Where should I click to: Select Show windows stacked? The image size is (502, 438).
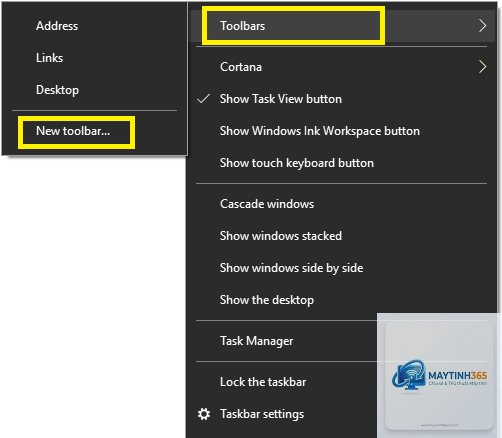pos(343,236)
